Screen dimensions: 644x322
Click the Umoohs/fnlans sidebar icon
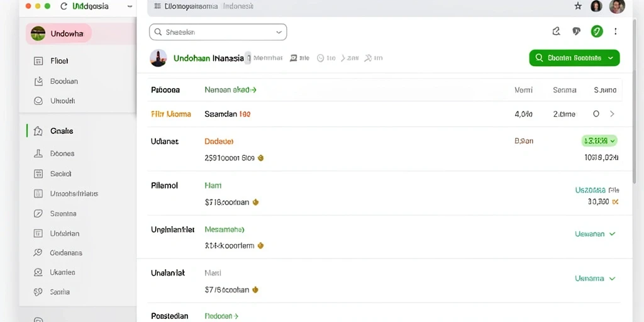[38, 194]
